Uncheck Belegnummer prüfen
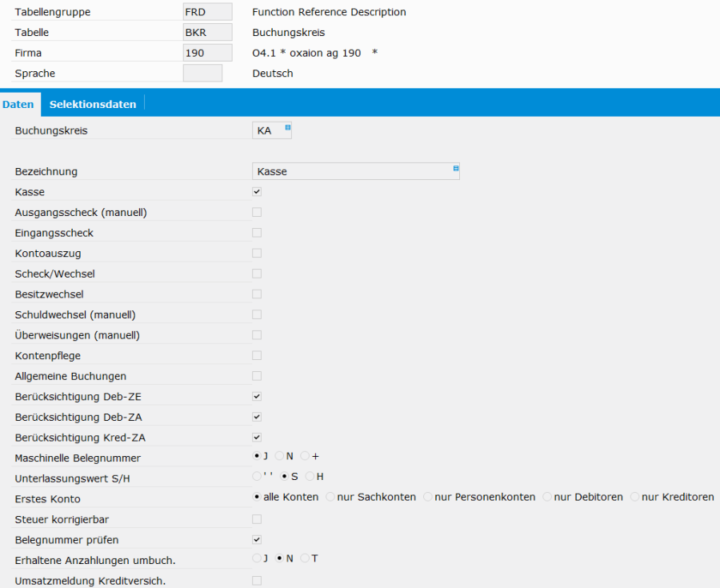This screenshot has width=720, height=588. tap(257, 539)
